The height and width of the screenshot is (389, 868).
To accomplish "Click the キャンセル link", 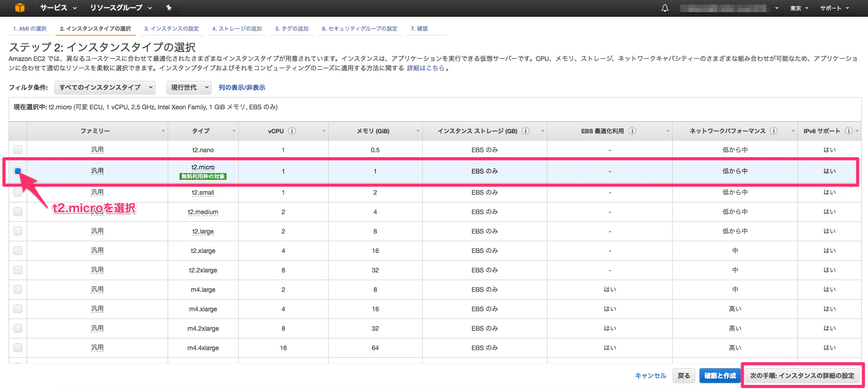I will [x=651, y=375].
